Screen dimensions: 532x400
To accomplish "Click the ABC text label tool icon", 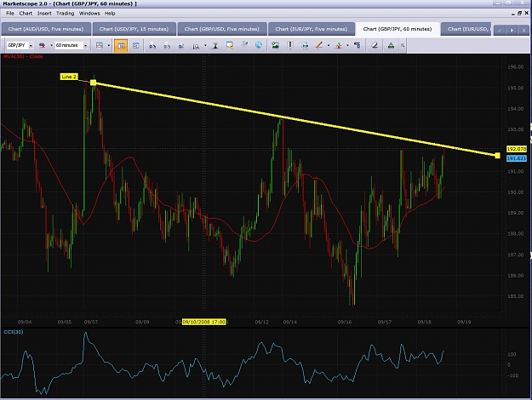I will (x=358, y=45).
